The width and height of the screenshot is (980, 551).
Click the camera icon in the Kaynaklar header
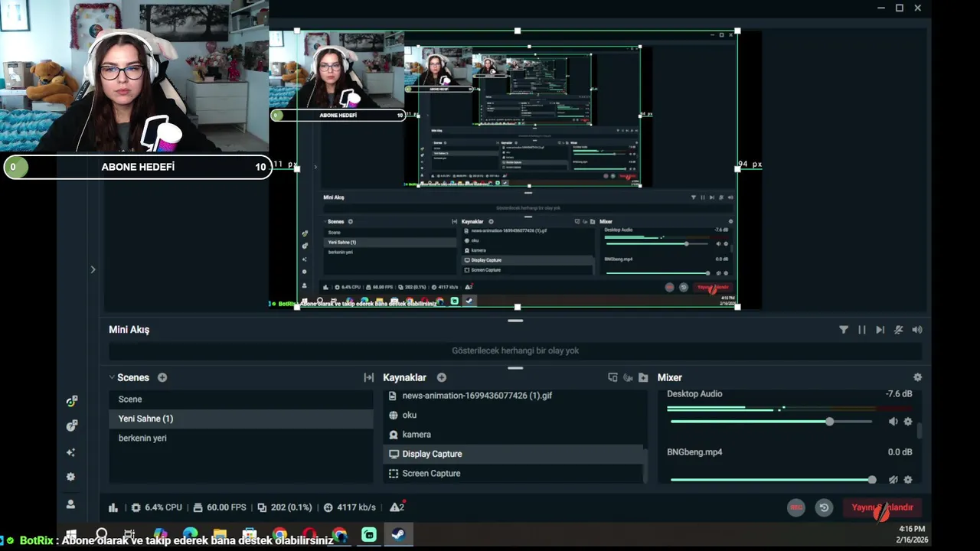tap(628, 377)
